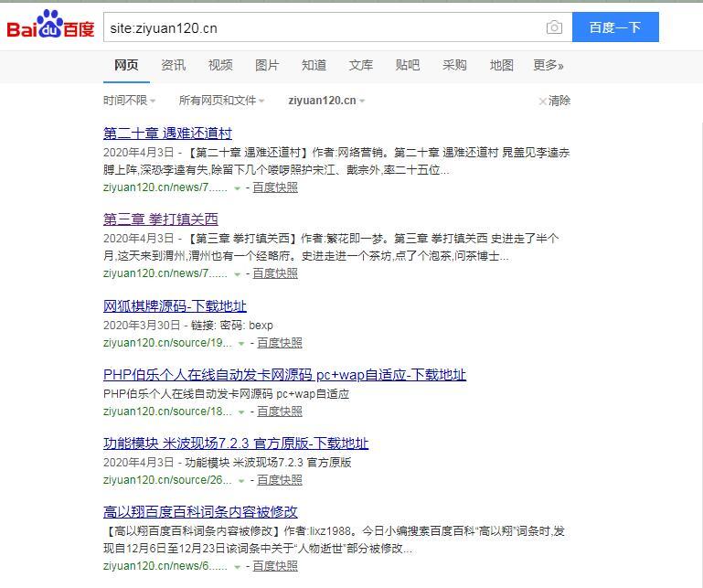Go to the 贴吧 tab

click(x=408, y=66)
